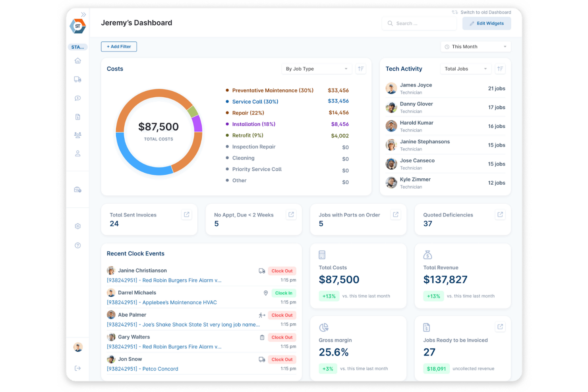Open the customers team icon in sidebar
588x392 pixels.
point(77,135)
